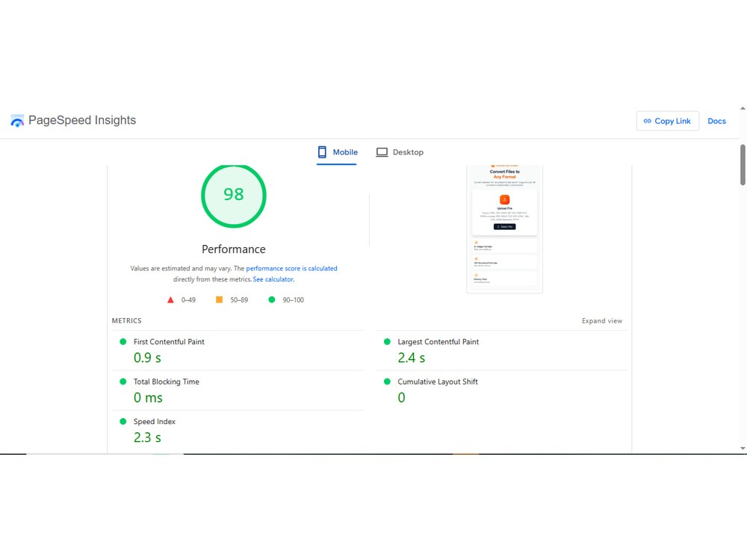Click the green dot beside Largest Contentful Paint
The image size is (747, 560).
(387, 341)
